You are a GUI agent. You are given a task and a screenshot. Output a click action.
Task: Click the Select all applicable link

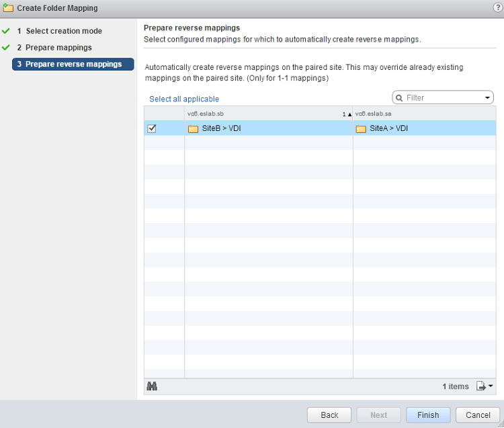[x=184, y=99]
